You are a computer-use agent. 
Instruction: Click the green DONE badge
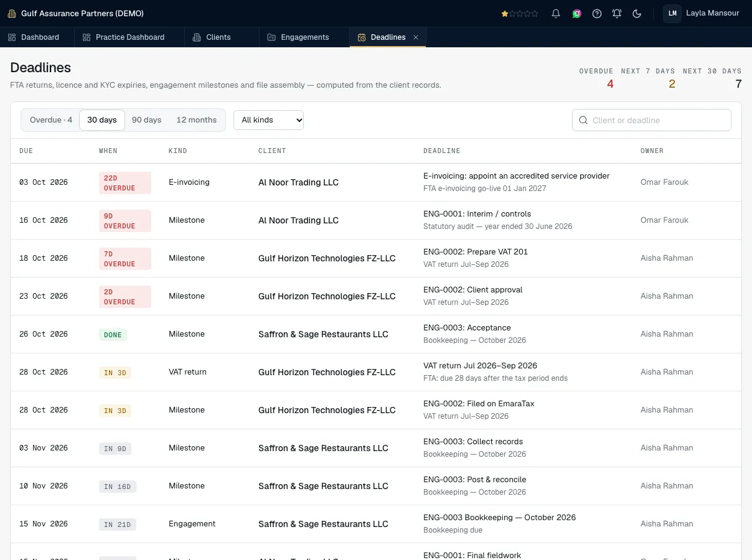113,335
